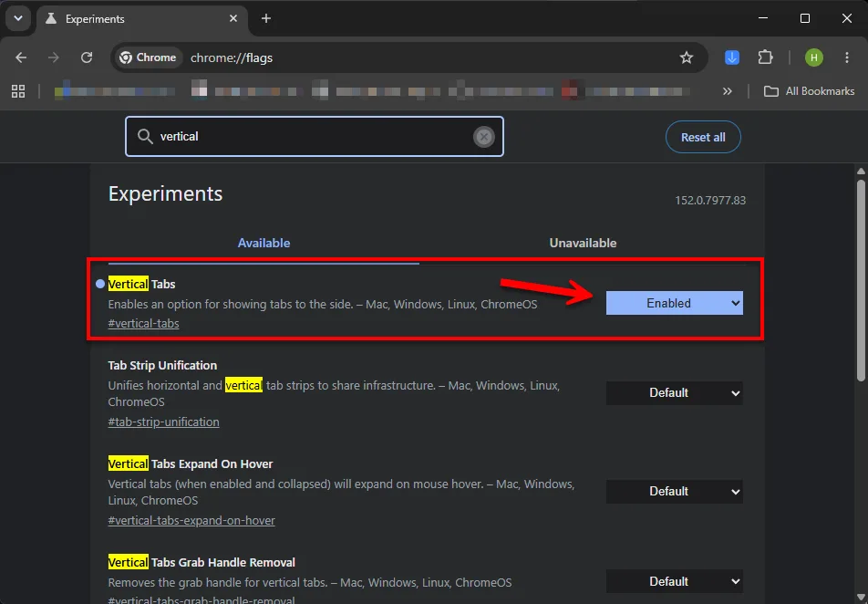Minimize the Chrome window
This screenshot has width=868, height=604.
pos(763,18)
